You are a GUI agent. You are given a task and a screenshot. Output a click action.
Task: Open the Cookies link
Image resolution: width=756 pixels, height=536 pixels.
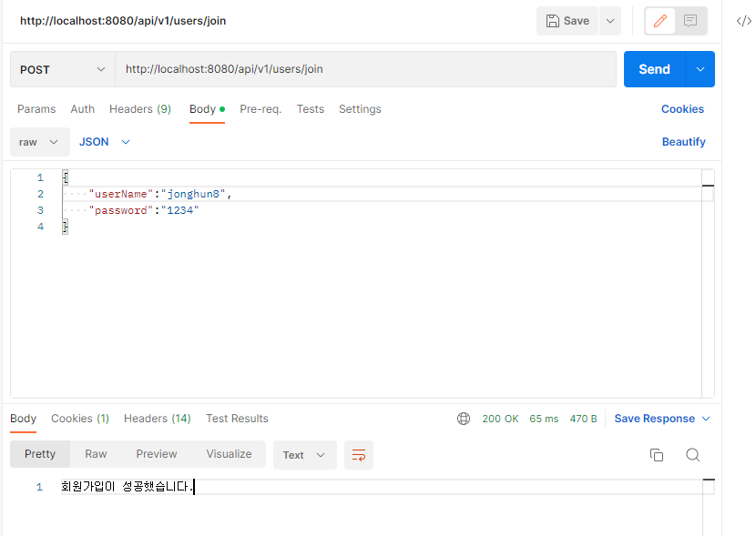(x=682, y=109)
